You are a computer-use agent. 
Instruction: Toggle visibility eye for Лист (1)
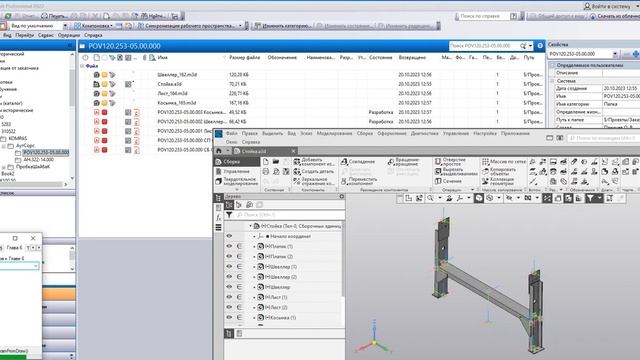click(229, 297)
